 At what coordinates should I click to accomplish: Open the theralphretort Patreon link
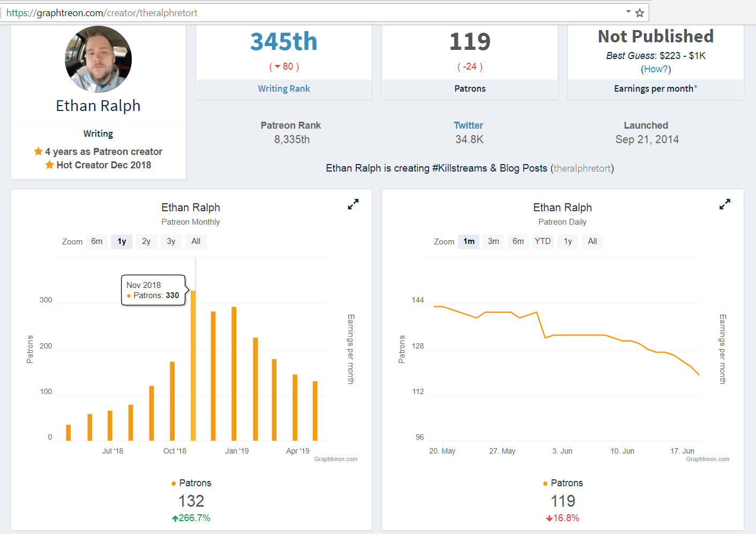click(582, 168)
